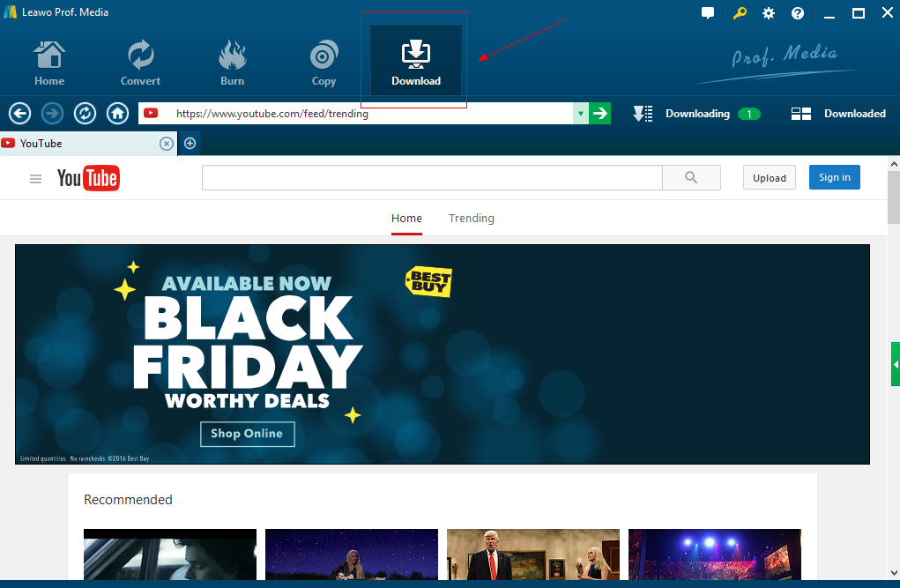This screenshot has height=588, width=900.
Task: Open the YouTube hamburger guide menu
Action: (x=35, y=179)
